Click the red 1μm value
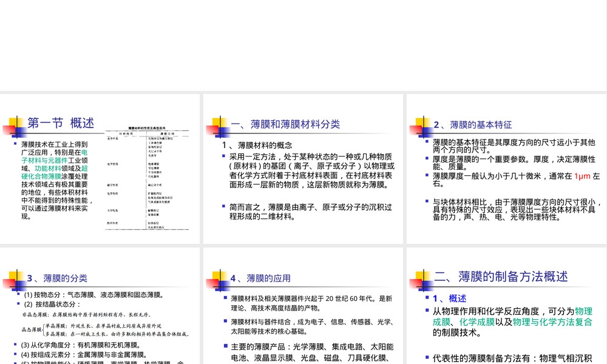This screenshot has height=364, width=607. [x=582, y=177]
